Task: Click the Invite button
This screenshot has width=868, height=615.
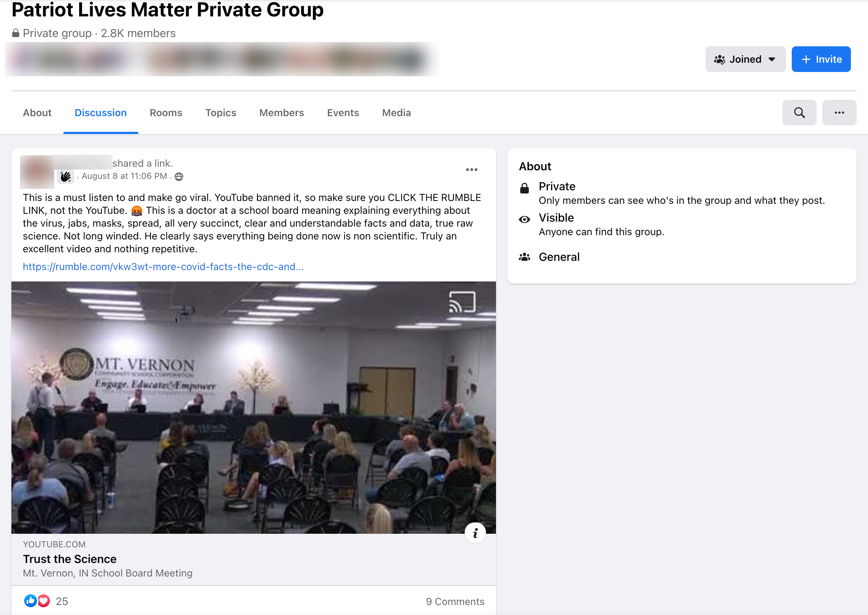Action: pyautogui.click(x=821, y=60)
